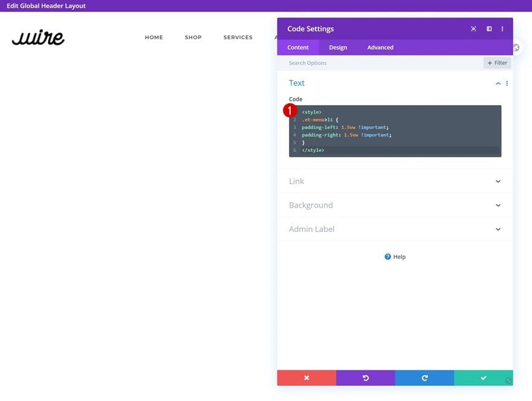Open the SHOP menu link
The height and width of the screenshot is (401, 532).
coord(193,37)
